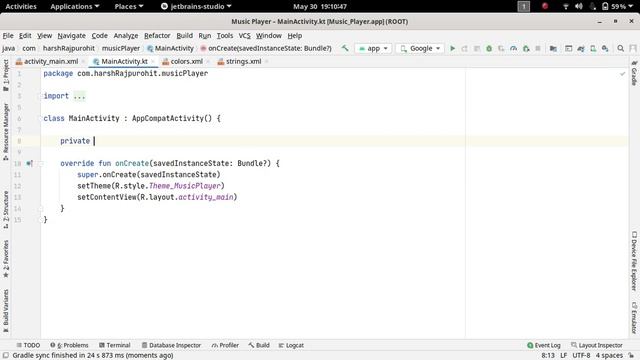640x360 pixels.
Task: Open the VCS menu
Action: 244,36
